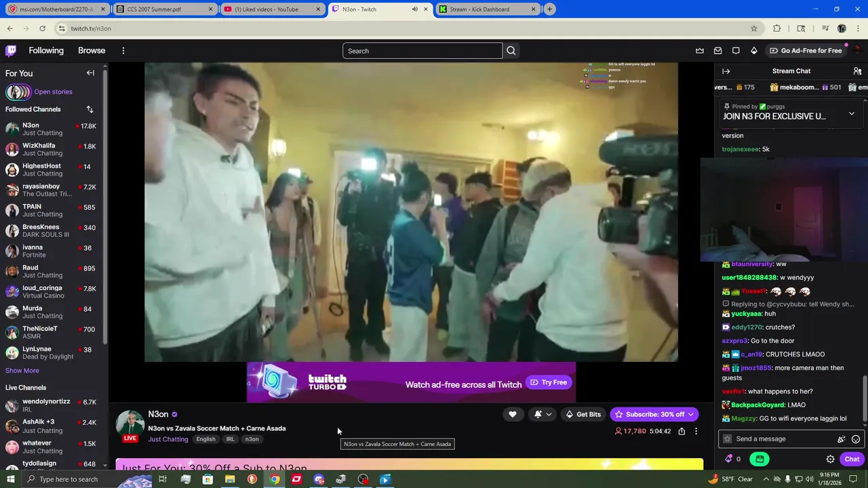Open notification bell dropdown for N3on
This screenshot has width=868, height=488.
[542, 414]
